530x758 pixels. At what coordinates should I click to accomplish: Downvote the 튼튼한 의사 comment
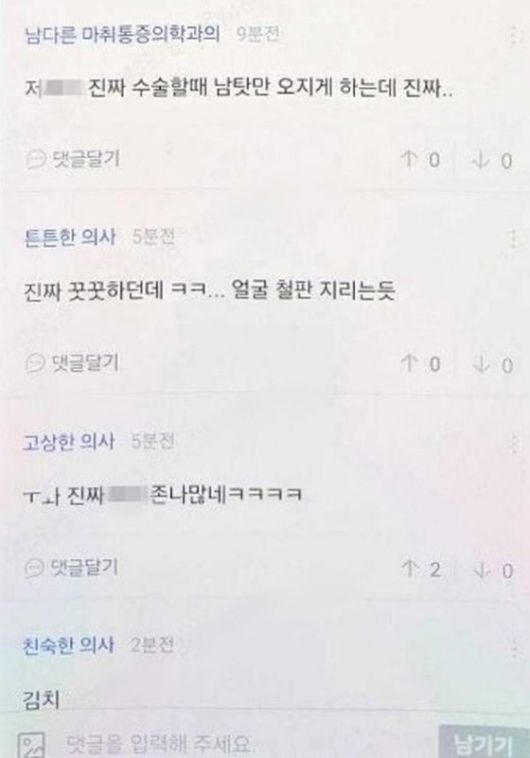tap(492, 365)
